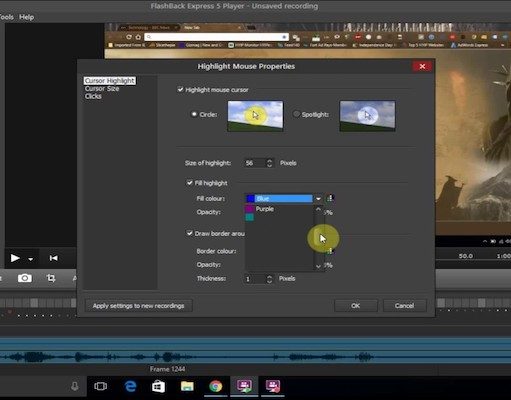This screenshot has width=511, height=400.
Task: Close Highlight Mouse Properties dialog
Action: pos(422,66)
